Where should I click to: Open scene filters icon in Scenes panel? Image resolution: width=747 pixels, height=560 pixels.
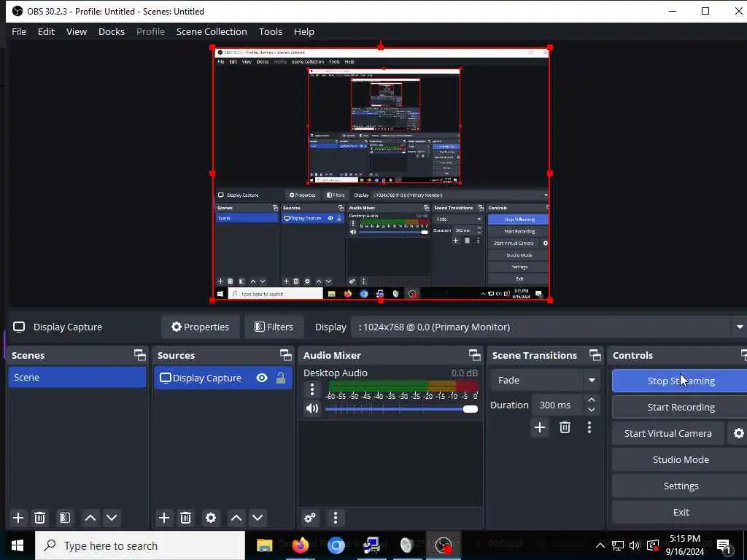tap(65, 518)
